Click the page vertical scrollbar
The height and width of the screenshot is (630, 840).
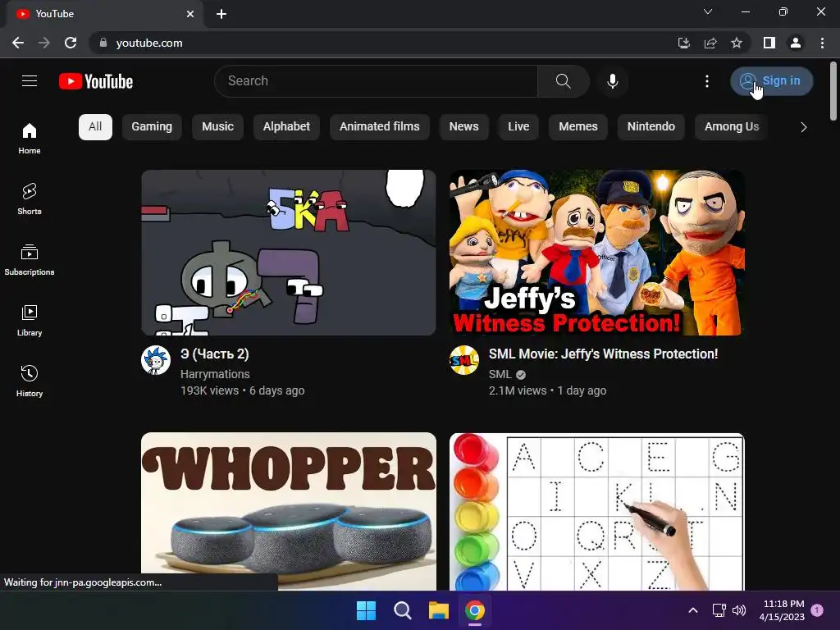click(x=833, y=92)
